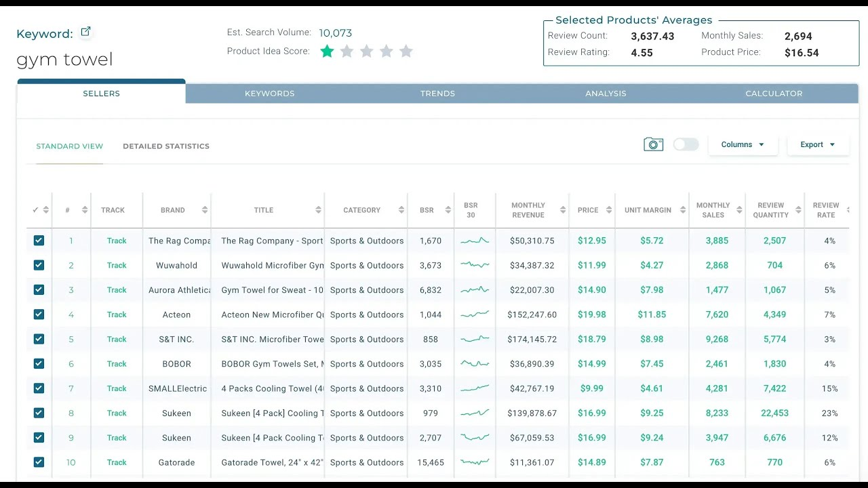
Task: Select the Standard View sub-tab
Action: (x=70, y=146)
